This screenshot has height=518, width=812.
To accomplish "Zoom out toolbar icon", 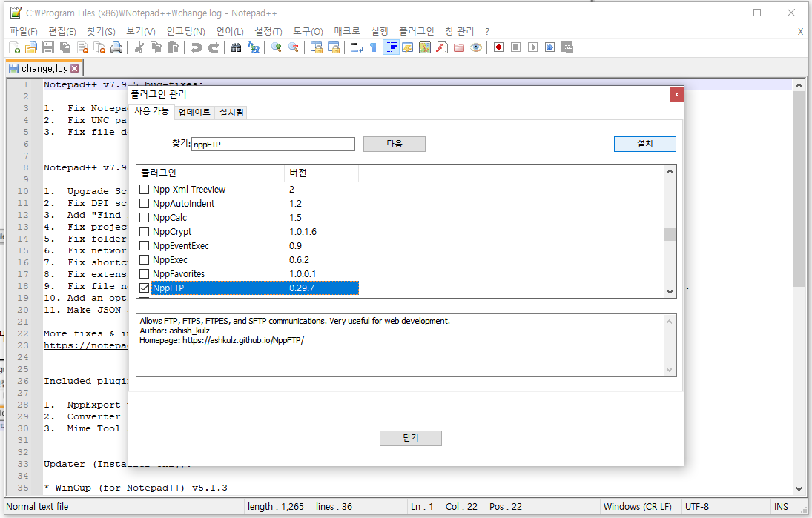I will pyautogui.click(x=293, y=47).
